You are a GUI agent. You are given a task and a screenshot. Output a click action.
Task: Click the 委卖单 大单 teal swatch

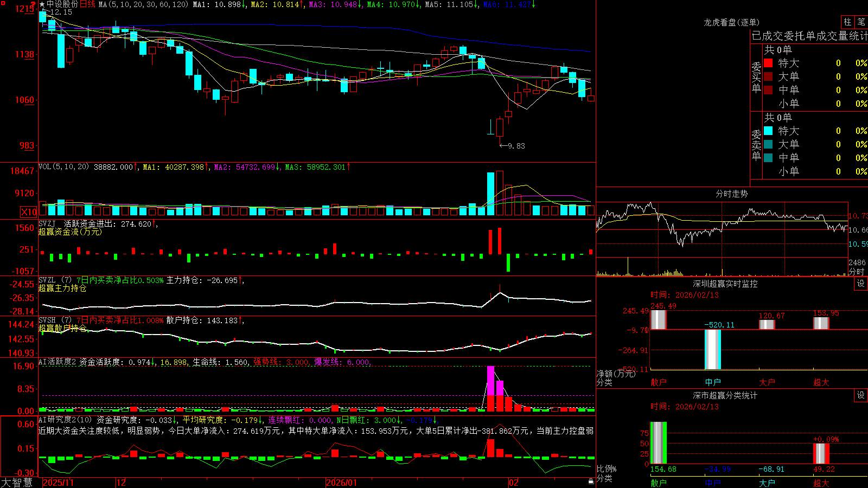[x=768, y=144]
